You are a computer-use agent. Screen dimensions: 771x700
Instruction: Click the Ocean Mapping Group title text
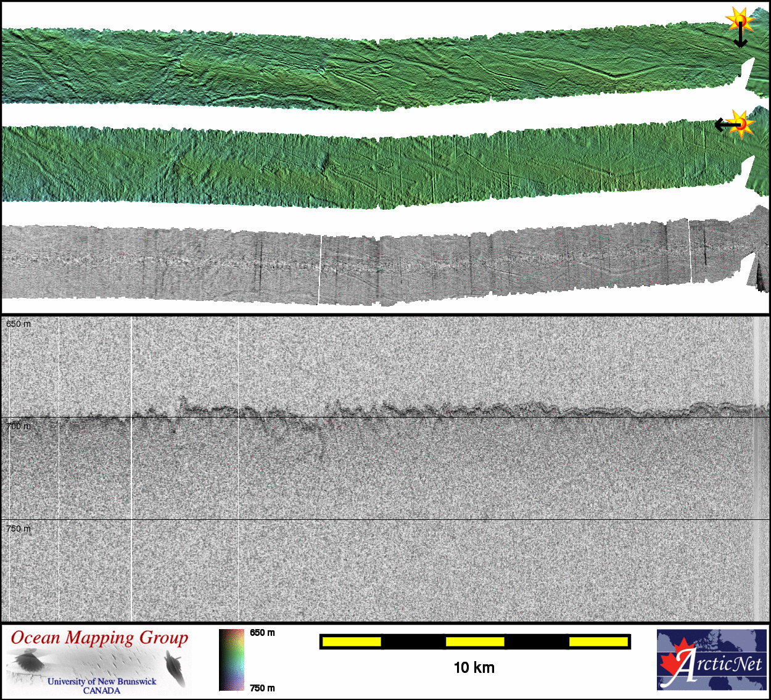point(99,638)
